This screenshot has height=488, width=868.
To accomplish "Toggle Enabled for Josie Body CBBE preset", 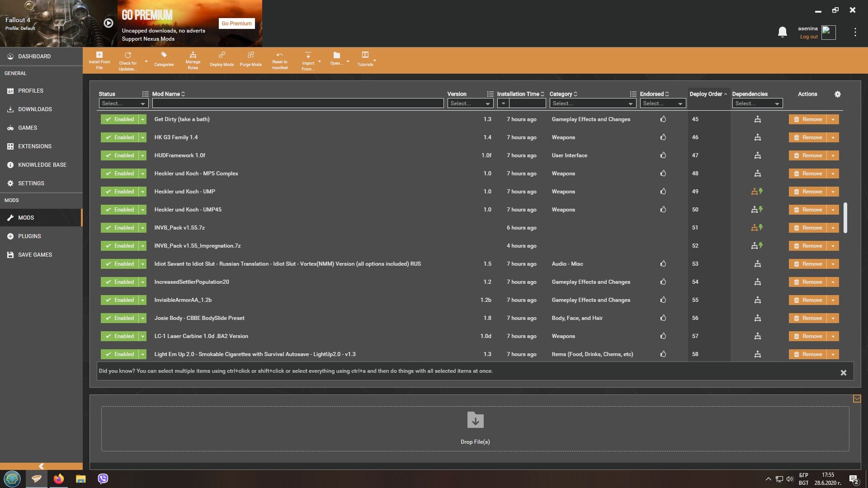I will (119, 318).
